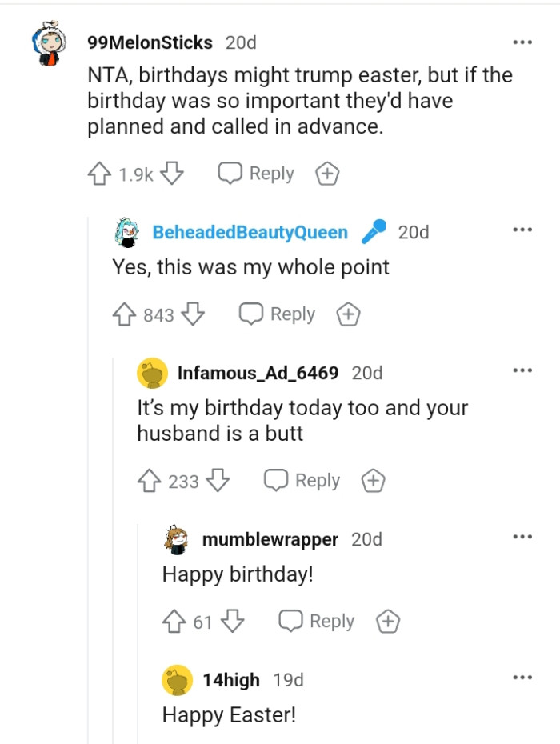The width and height of the screenshot is (560, 744).
Task: Click the award icon on Infamous_Ad_6469's comment
Action: [373, 481]
